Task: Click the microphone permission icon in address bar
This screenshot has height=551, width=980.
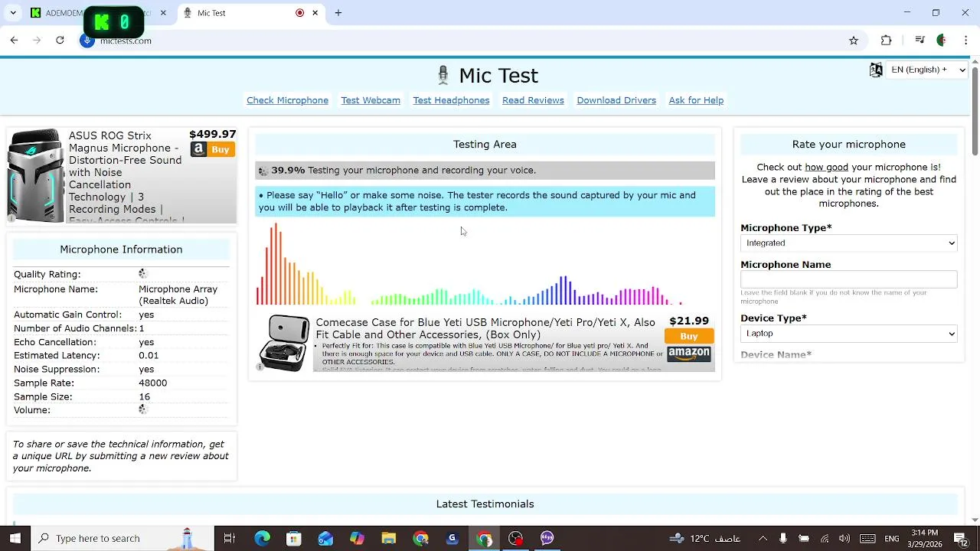Action: coord(88,41)
